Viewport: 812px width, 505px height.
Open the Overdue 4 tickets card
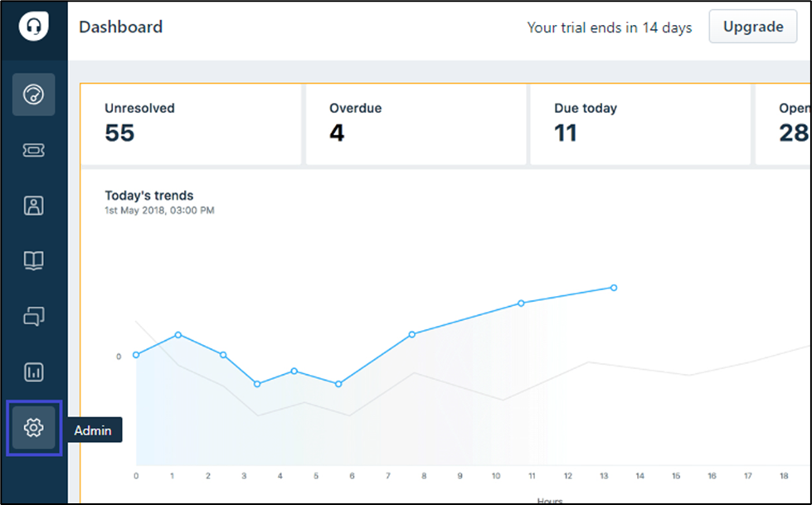(x=416, y=124)
